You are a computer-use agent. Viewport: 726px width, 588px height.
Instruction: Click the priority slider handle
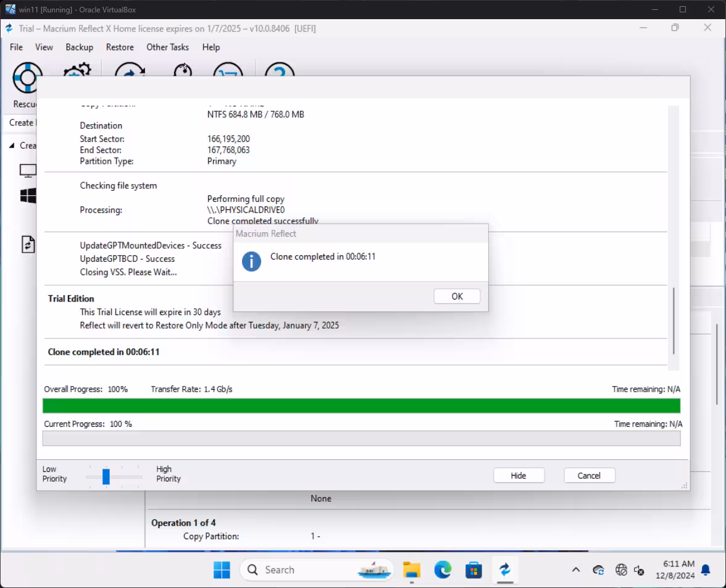point(106,476)
